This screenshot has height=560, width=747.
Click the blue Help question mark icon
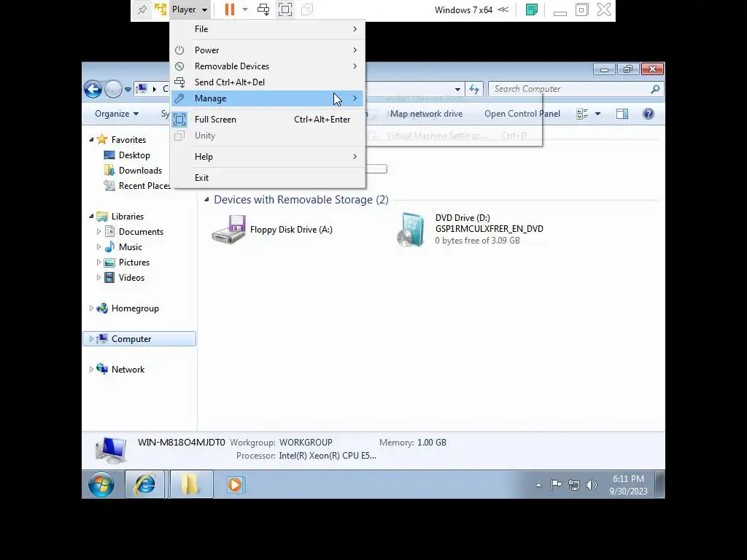(x=649, y=114)
